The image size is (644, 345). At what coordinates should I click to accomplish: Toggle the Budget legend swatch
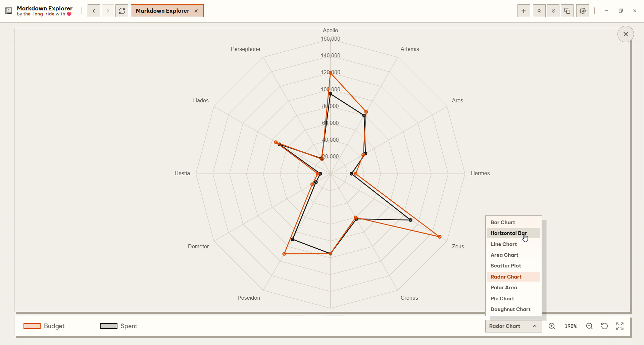pos(32,326)
